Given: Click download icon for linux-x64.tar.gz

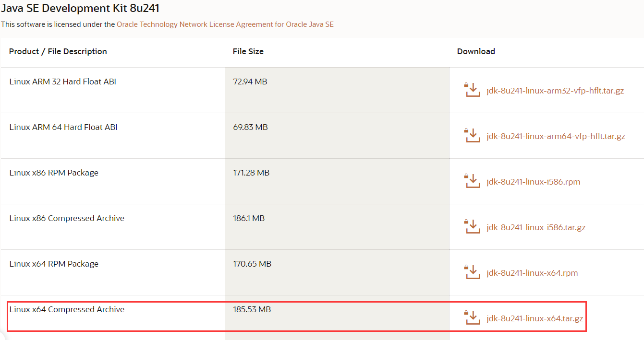Looking at the screenshot, I should click(x=472, y=317).
